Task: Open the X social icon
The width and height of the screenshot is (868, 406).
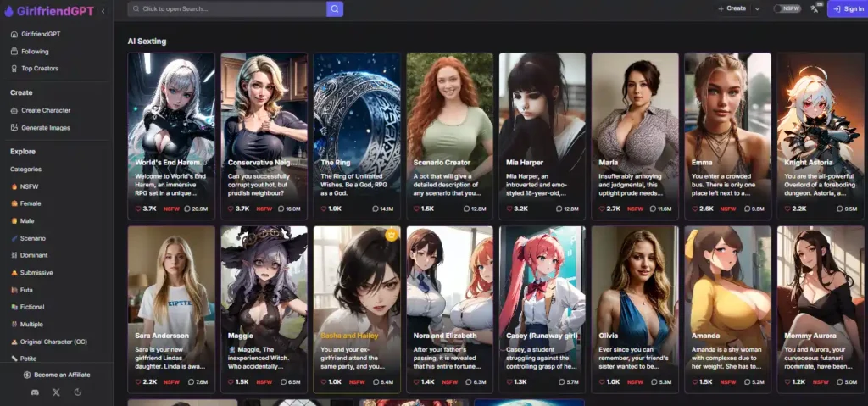Action: pos(56,392)
